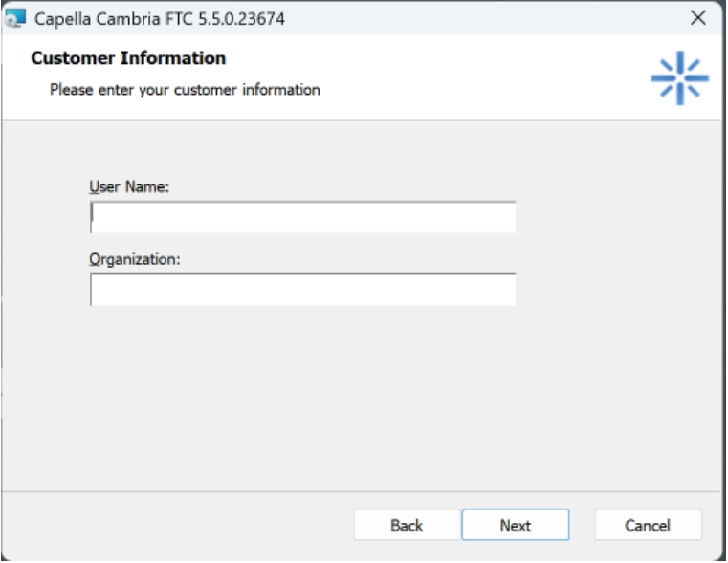
Task: Close the Capella Cambria FTC installer window
Action: click(x=698, y=18)
